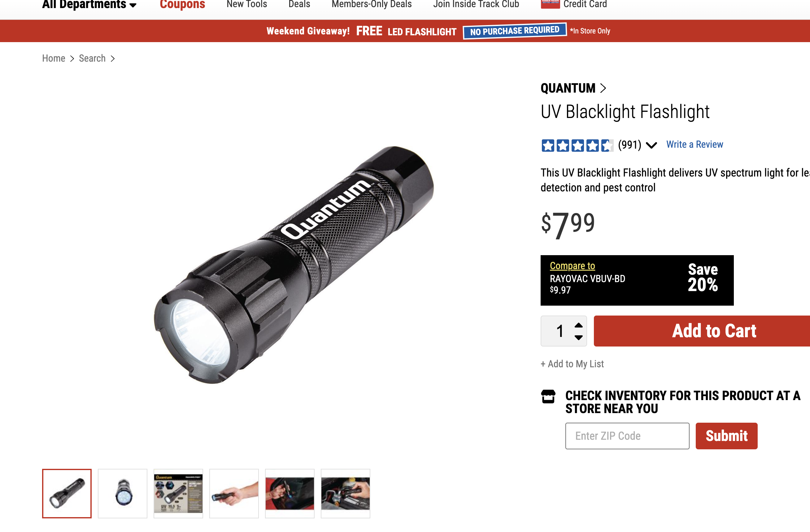The image size is (810, 532).
Task: Decrease quantity with the down arrow
Action: click(x=579, y=337)
